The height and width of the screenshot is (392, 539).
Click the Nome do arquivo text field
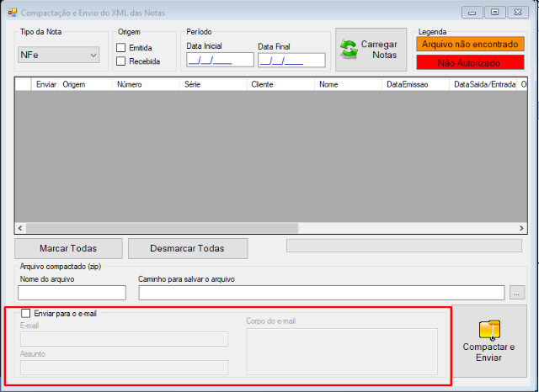click(x=72, y=293)
